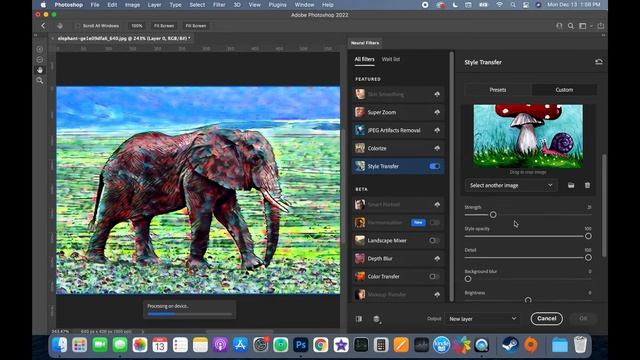Open Photoshop from the Dock
Image resolution: width=640 pixels, height=360 pixels.
[301, 345]
